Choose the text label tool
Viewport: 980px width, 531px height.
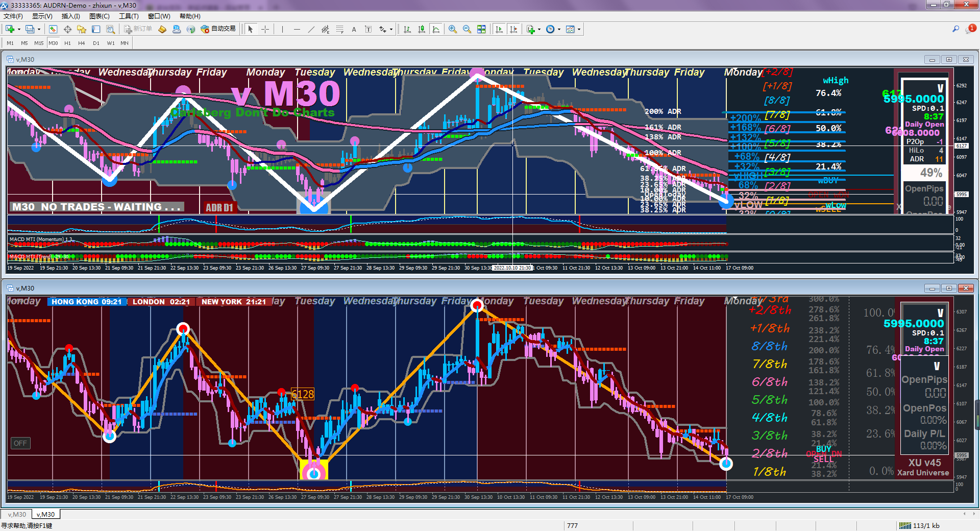[368, 29]
